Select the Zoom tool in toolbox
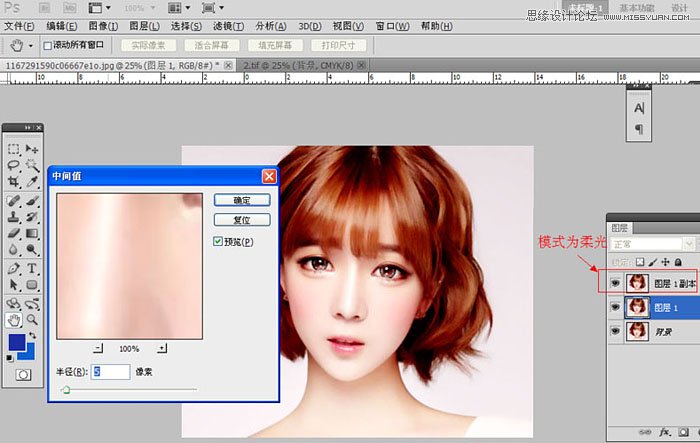The image size is (700, 443). [x=32, y=319]
